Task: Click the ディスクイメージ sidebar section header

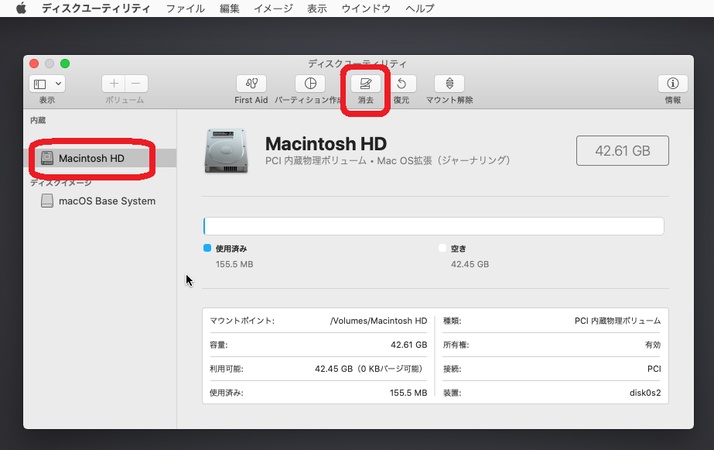Action: (61, 183)
